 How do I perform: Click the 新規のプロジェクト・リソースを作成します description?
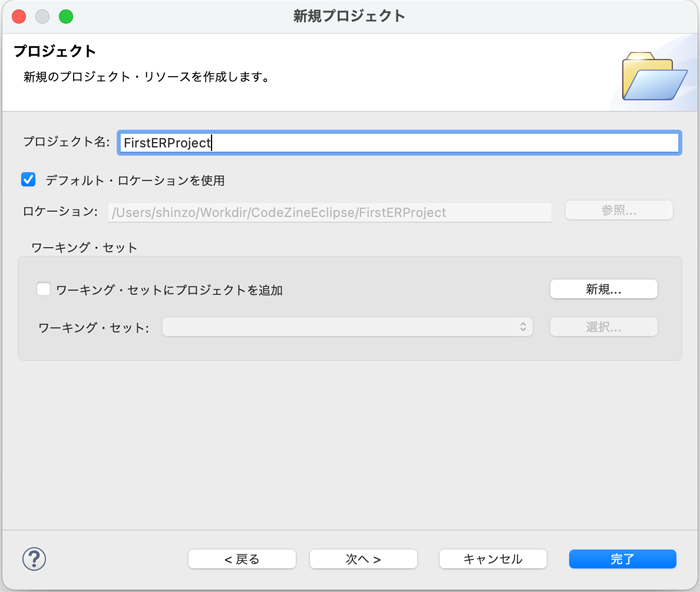[147, 77]
